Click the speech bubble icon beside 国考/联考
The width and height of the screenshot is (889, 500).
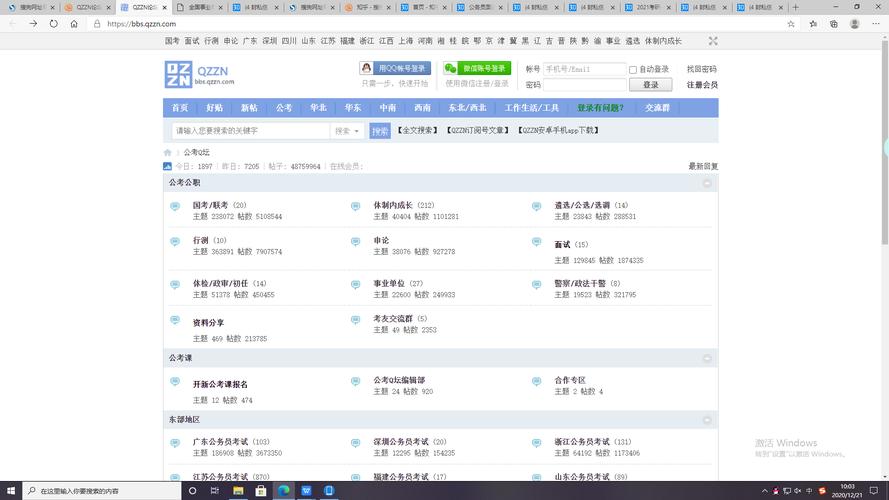click(175, 206)
